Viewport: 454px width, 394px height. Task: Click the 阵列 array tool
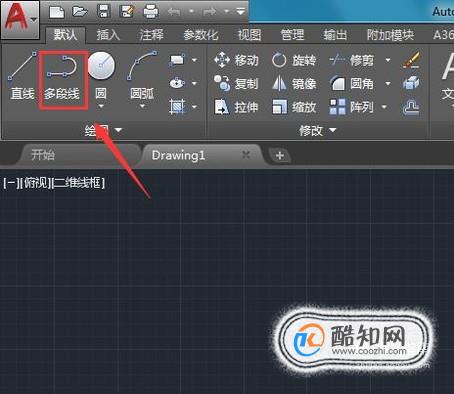click(x=352, y=107)
